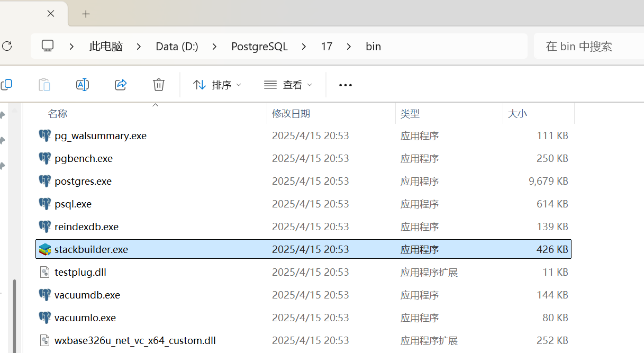
Task: Click bin in the address breadcrumb
Action: coord(373,47)
